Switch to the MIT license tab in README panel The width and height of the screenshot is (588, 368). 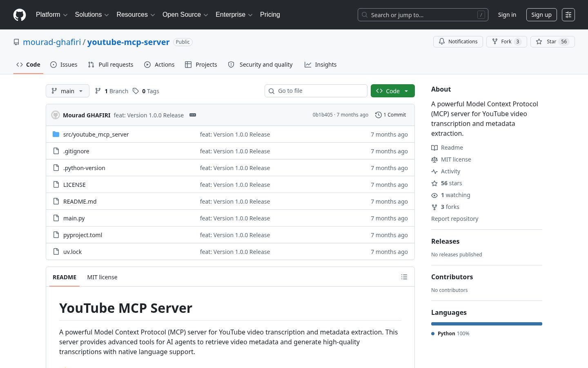point(102,277)
